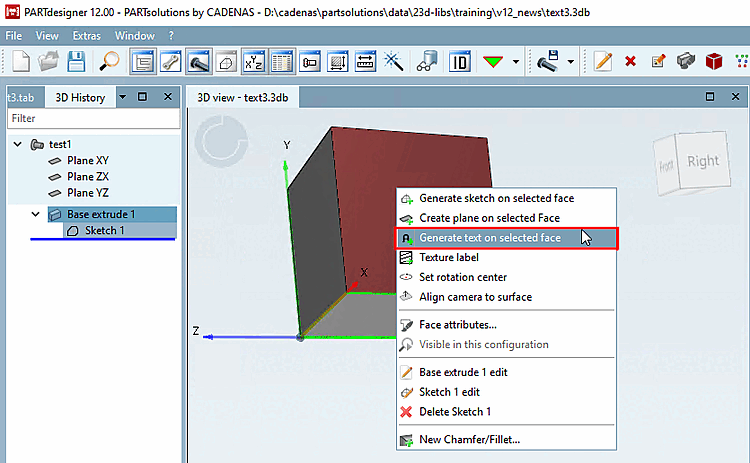Click the red cube 3D icon
Viewport: 750px width, 463px height.
tap(714, 61)
